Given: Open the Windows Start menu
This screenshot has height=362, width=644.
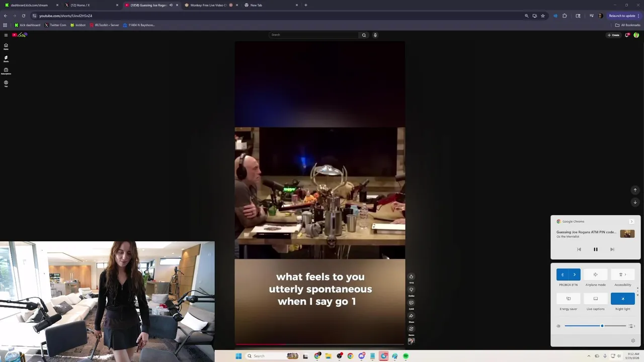Looking at the screenshot, I should (238, 356).
